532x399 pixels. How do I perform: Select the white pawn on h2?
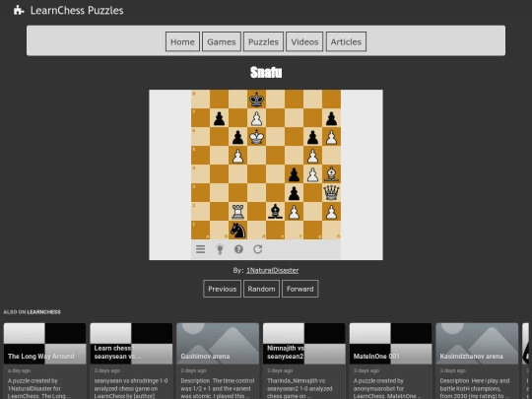[x=331, y=212]
